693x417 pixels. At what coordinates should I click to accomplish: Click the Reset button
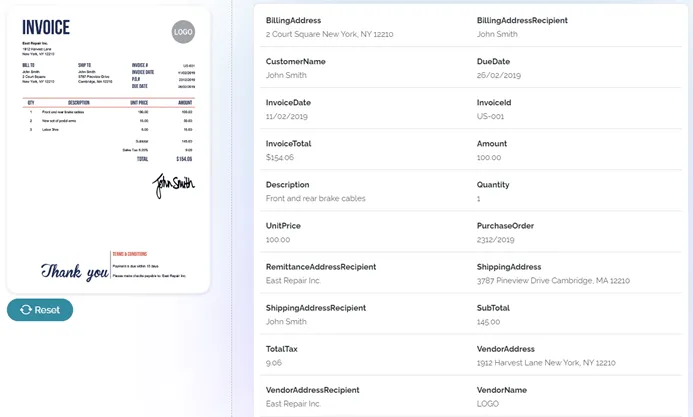pyautogui.click(x=40, y=310)
